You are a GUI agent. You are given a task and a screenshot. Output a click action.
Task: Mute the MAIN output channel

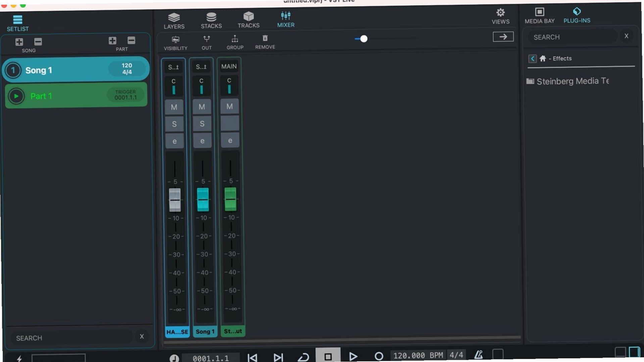click(230, 107)
